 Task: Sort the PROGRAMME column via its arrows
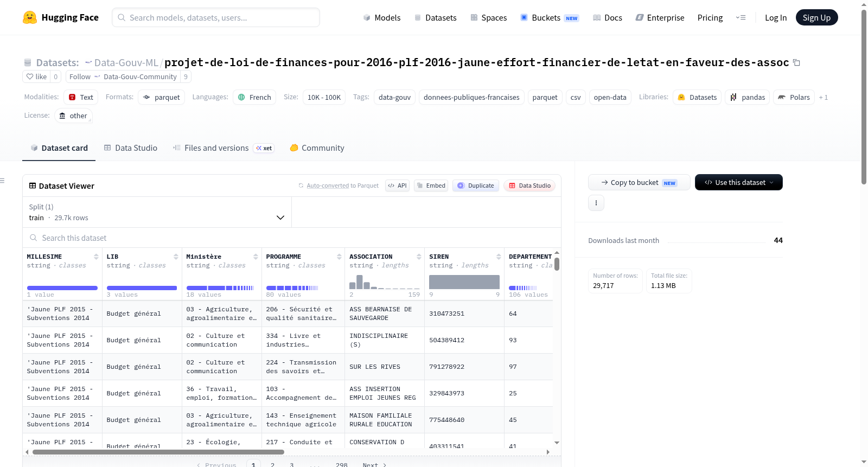tap(339, 257)
